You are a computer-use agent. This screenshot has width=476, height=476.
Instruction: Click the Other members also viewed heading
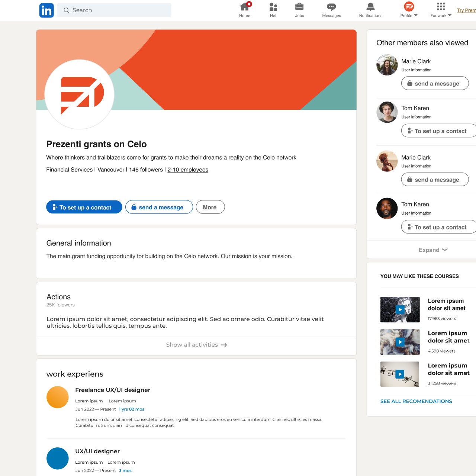[422, 43]
